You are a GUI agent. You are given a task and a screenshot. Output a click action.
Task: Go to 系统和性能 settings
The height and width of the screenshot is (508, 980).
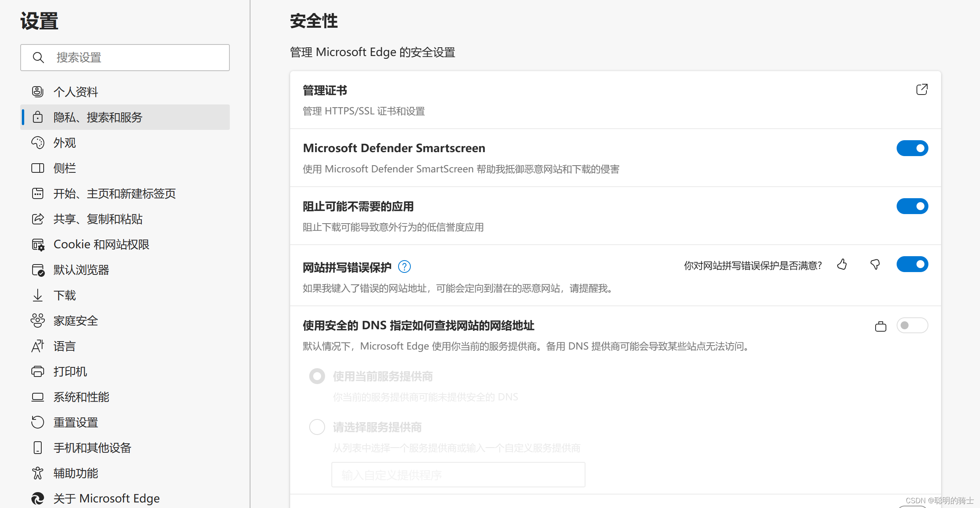pos(81,397)
